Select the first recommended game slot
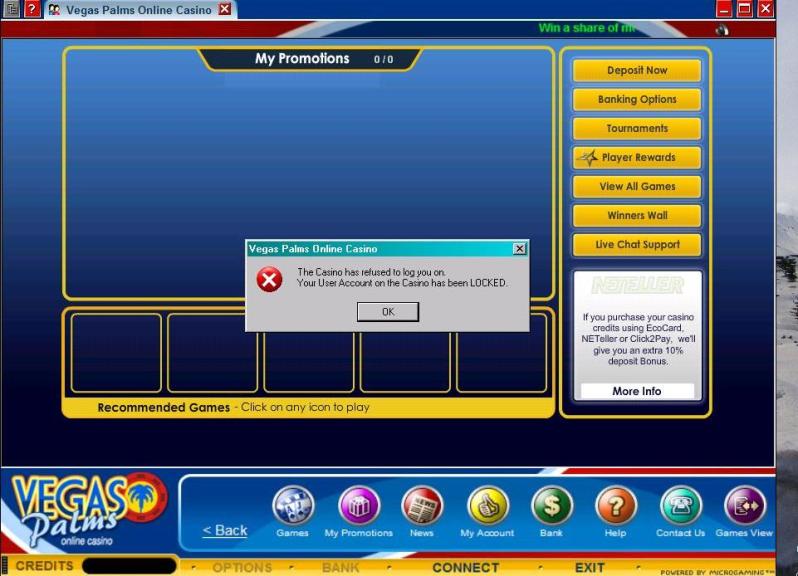 [x=116, y=353]
